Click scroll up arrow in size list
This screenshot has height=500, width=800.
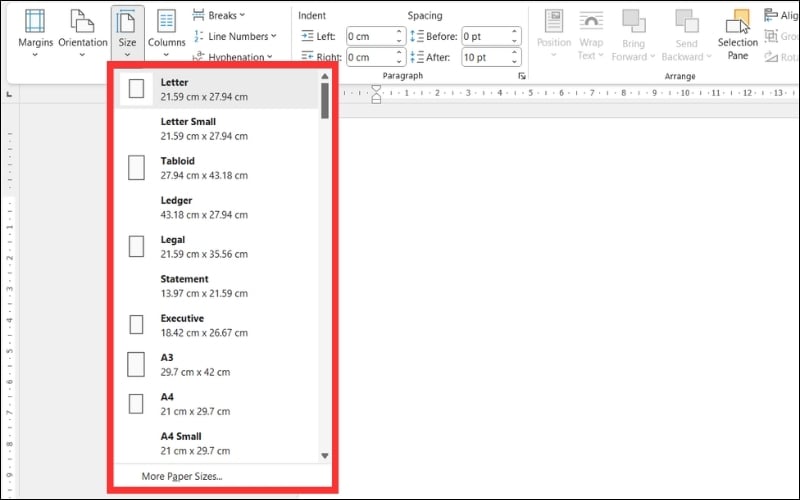[324, 77]
